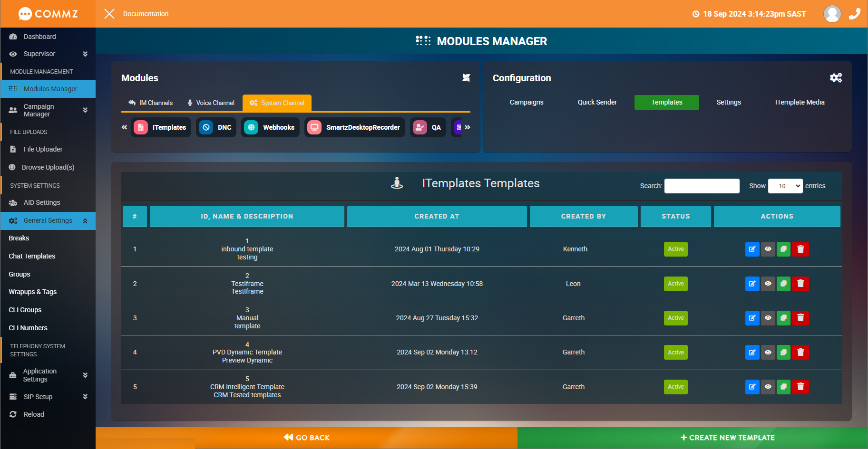Switch to the Voice Channel tab
868x449 pixels.
pyautogui.click(x=211, y=103)
